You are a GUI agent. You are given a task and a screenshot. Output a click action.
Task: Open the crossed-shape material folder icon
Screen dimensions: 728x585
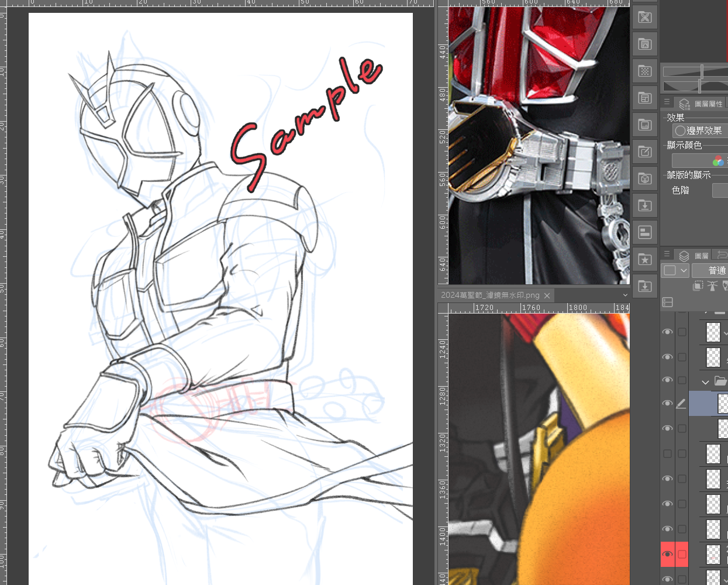tap(645, 17)
